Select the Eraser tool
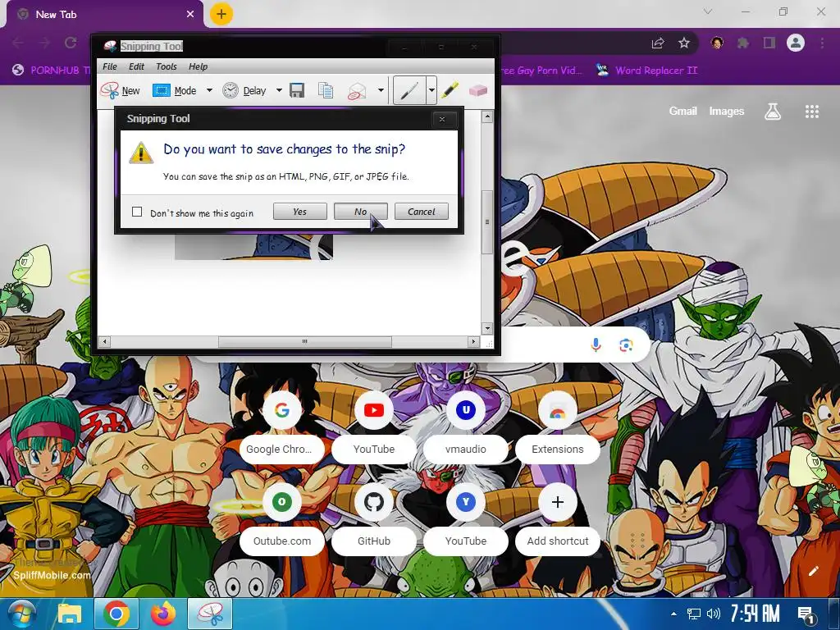The image size is (840, 630). click(478, 90)
